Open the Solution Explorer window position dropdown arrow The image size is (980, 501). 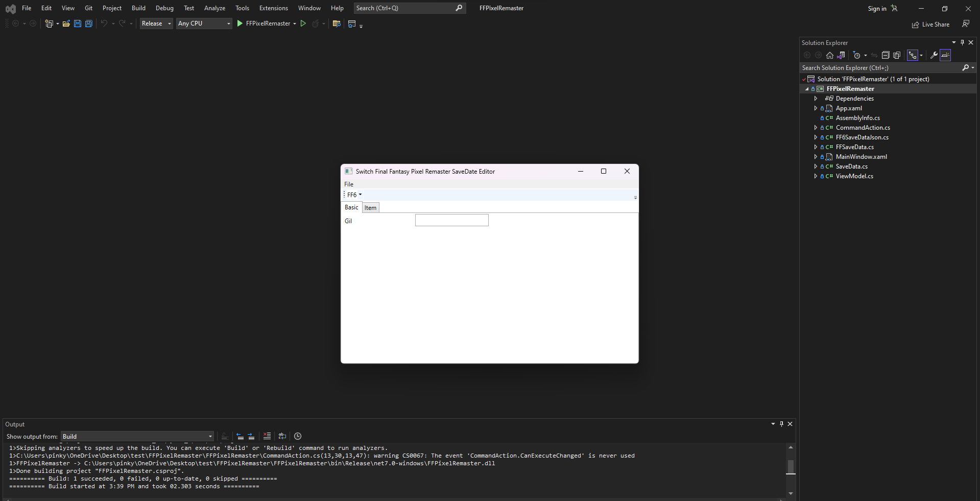tap(953, 42)
